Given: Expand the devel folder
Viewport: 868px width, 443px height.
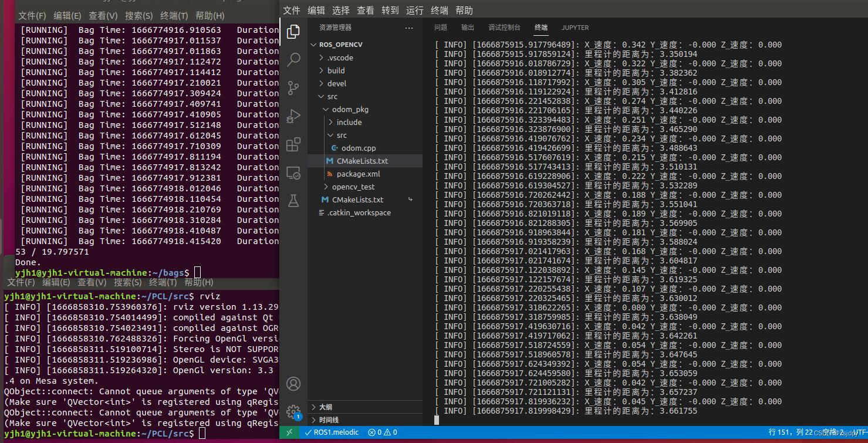Looking at the screenshot, I should [321, 83].
